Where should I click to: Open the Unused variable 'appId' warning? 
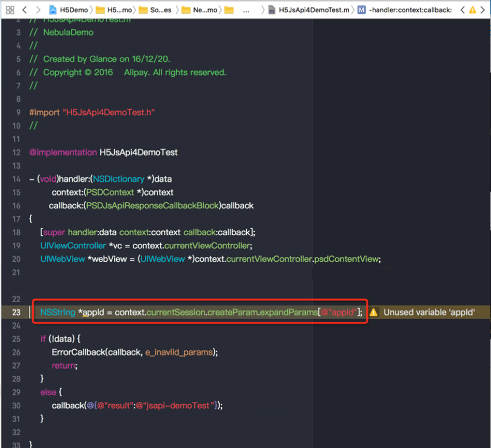pos(429,312)
